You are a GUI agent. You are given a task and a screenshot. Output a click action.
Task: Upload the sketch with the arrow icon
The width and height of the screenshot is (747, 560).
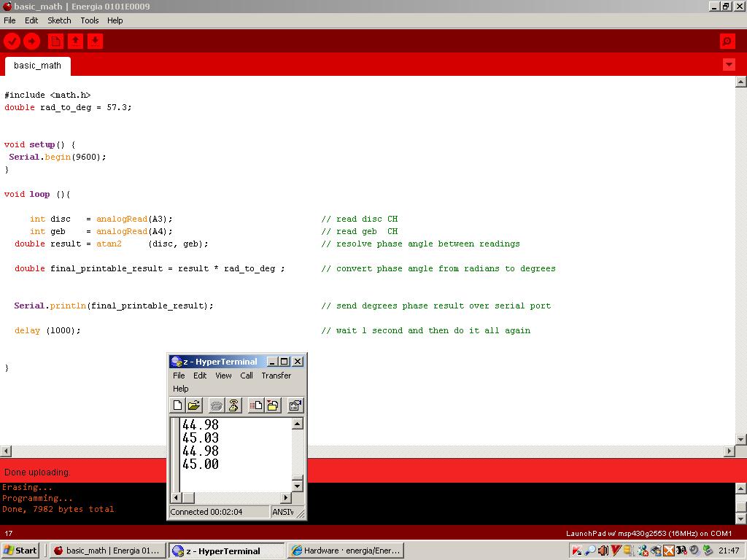[x=31, y=42]
